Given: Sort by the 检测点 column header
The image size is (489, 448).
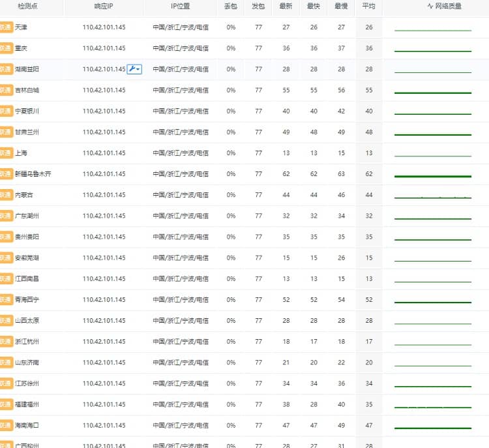Looking at the screenshot, I should point(28,6).
